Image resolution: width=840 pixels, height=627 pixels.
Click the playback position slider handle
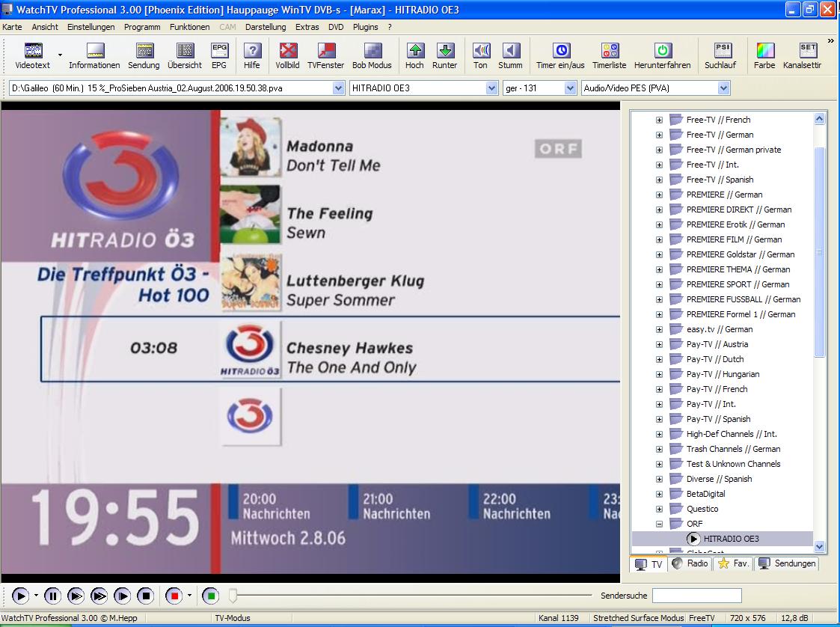click(233, 596)
